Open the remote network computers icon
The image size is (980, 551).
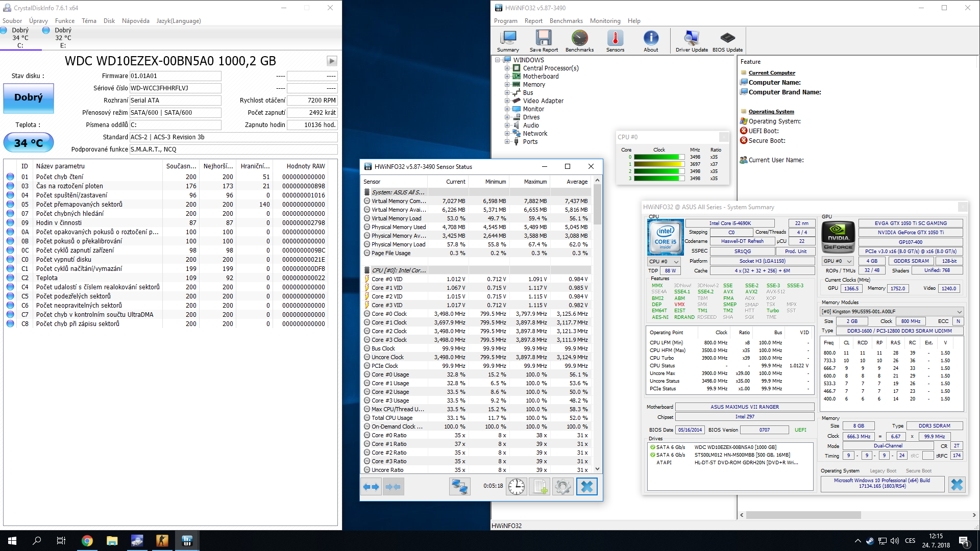459,487
